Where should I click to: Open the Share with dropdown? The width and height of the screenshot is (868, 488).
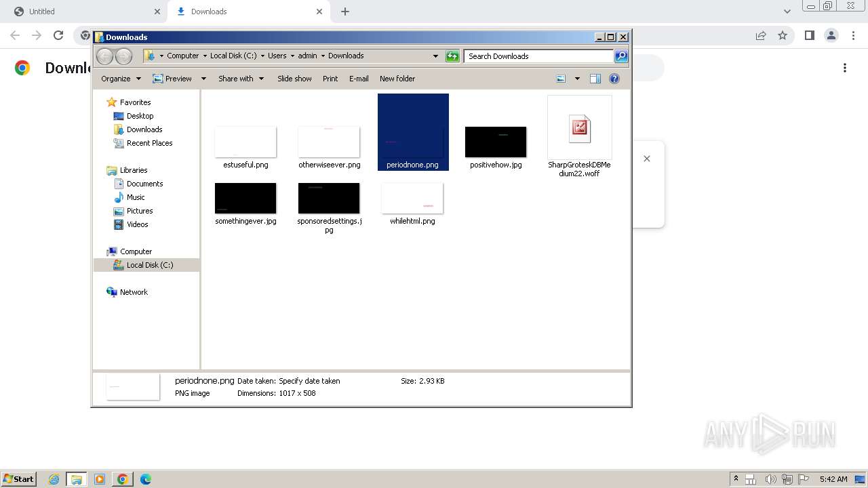241,79
